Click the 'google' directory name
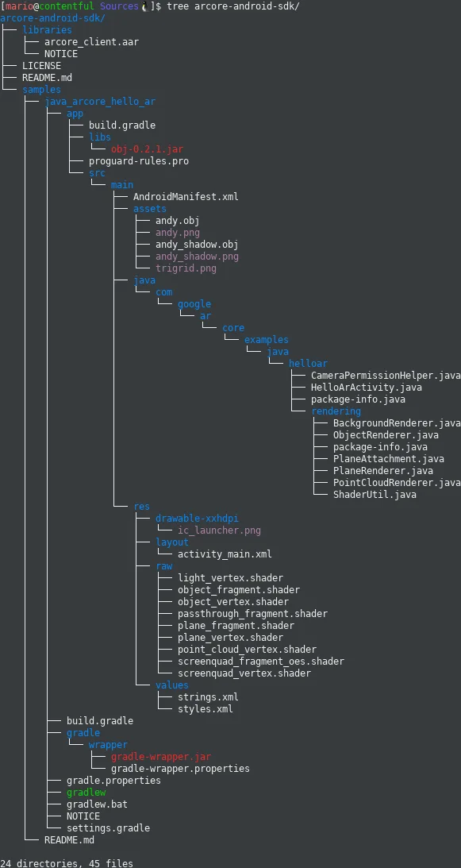Screen dimensions: 461x868 point(194,304)
